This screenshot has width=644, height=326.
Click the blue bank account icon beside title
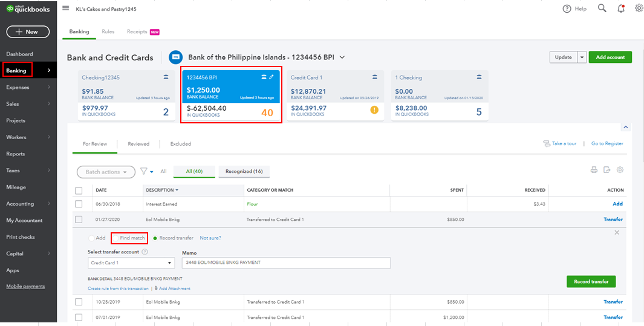(176, 57)
